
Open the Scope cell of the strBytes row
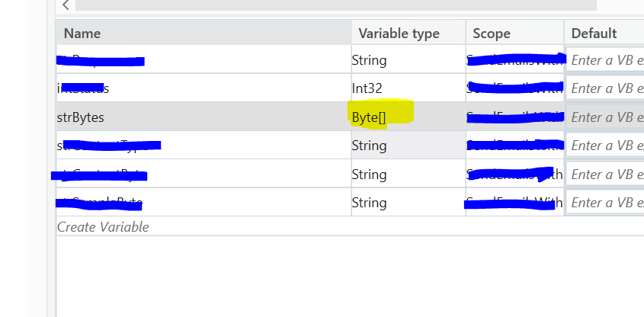(x=514, y=117)
